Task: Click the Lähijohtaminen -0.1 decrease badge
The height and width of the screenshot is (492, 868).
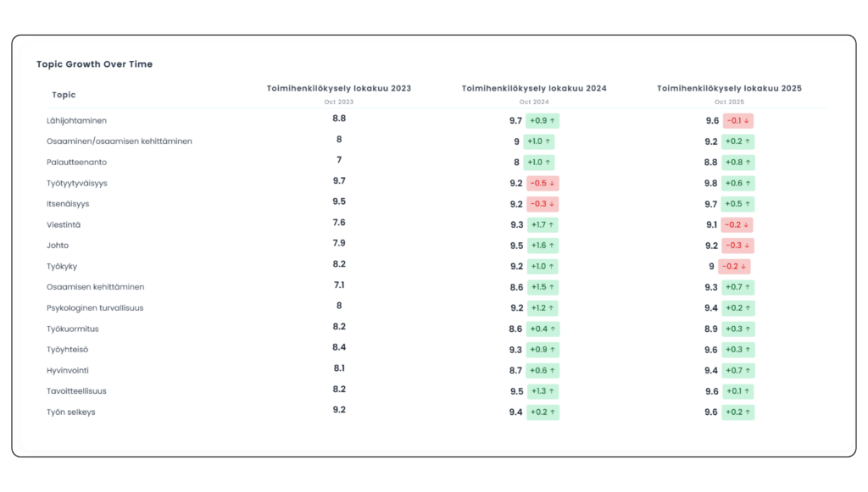Action: point(737,121)
